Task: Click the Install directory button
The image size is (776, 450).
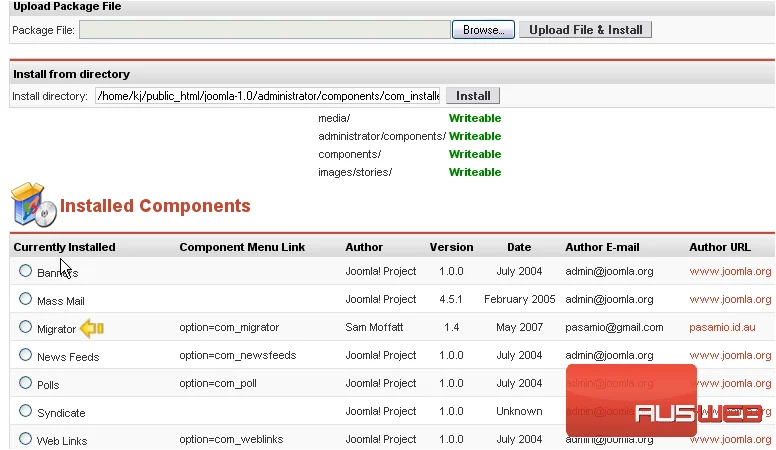Action: (473, 96)
